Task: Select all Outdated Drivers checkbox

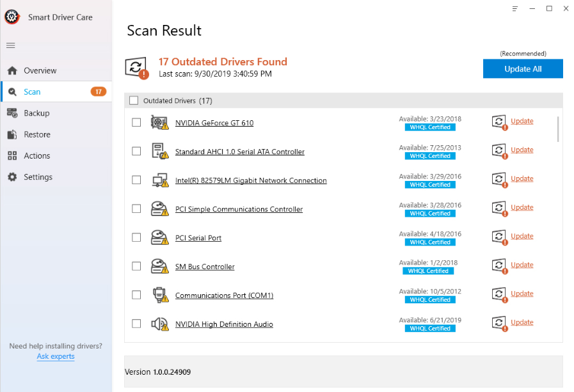Action: click(x=134, y=100)
